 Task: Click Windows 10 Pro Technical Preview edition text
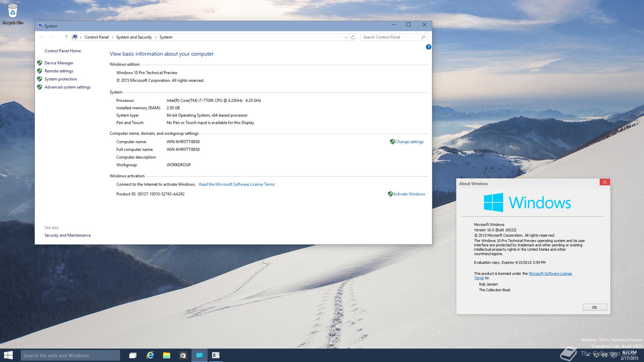pos(147,73)
